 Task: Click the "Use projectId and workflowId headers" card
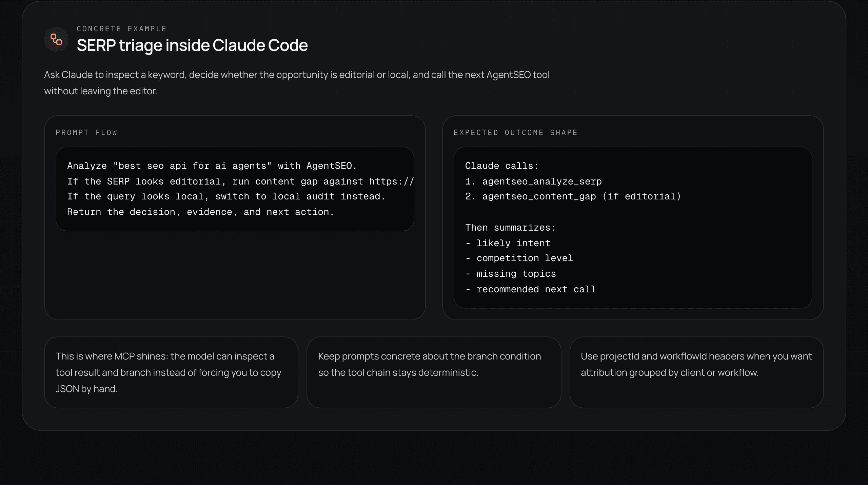point(696,372)
